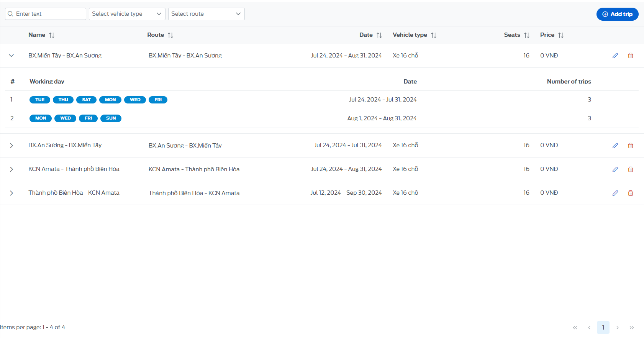The height and width of the screenshot is (338, 644).
Task: Click the SUN working day tag
Action: 111,118
